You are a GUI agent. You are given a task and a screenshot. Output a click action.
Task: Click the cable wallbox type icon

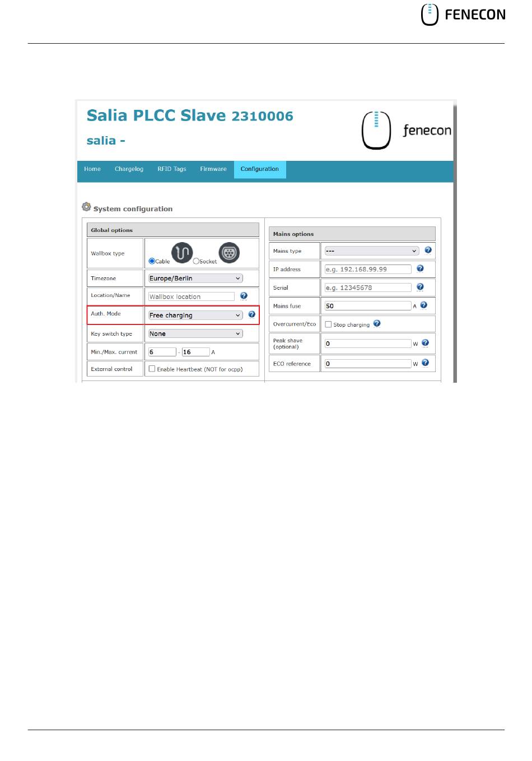pyautogui.click(x=182, y=253)
